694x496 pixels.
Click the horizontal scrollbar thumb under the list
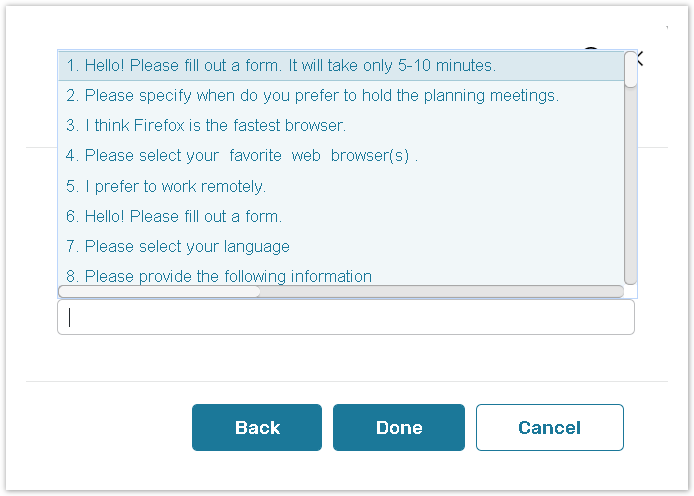point(160,291)
